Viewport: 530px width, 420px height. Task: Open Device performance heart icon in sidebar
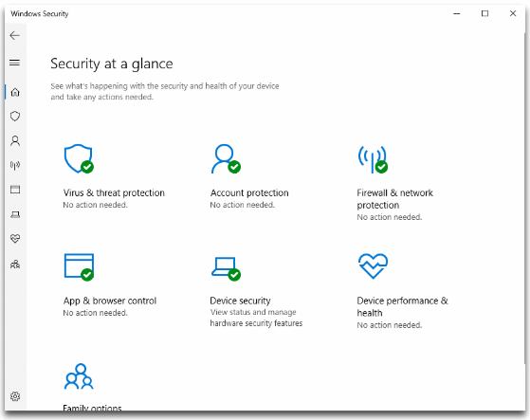click(x=15, y=239)
